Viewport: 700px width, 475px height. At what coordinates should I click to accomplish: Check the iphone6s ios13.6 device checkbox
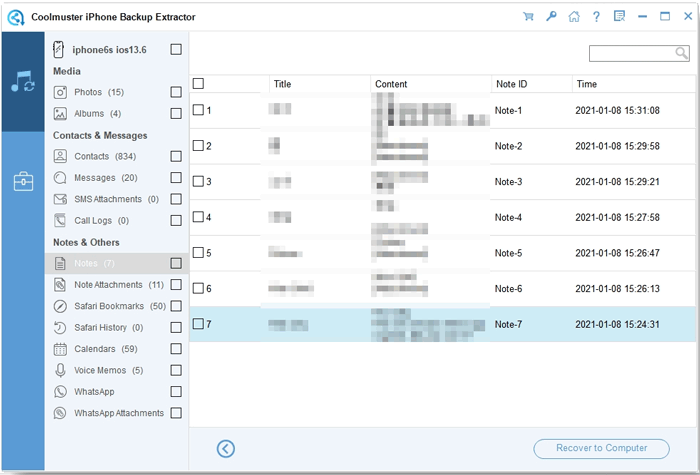(176, 49)
